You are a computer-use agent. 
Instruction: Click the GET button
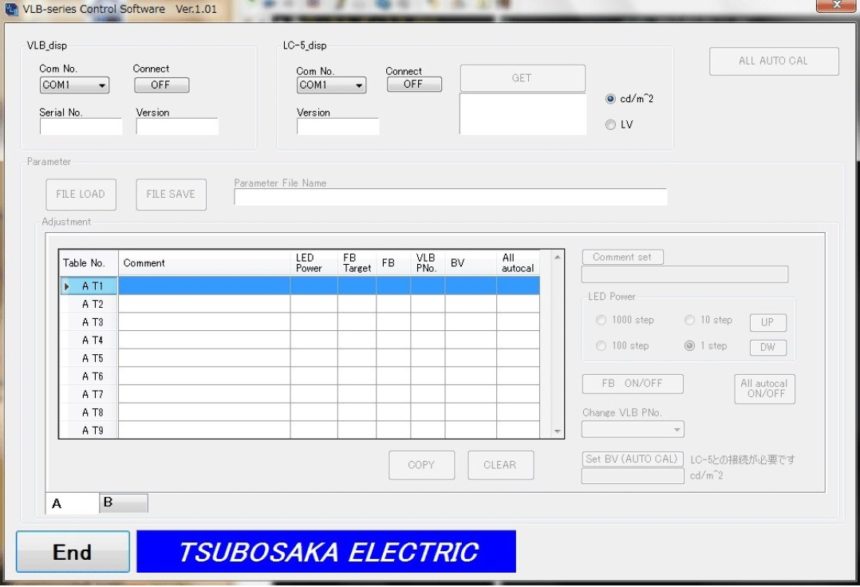coord(523,78)
